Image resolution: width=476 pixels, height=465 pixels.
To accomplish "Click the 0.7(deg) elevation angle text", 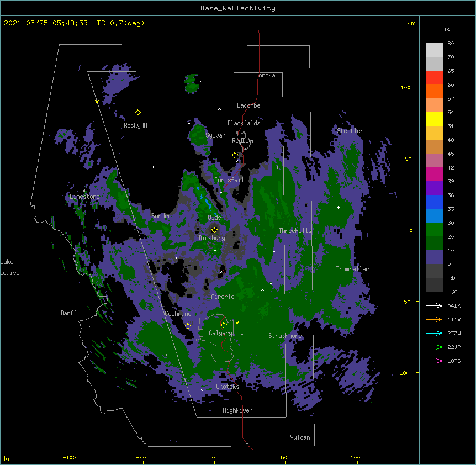I will coord(127,23).
